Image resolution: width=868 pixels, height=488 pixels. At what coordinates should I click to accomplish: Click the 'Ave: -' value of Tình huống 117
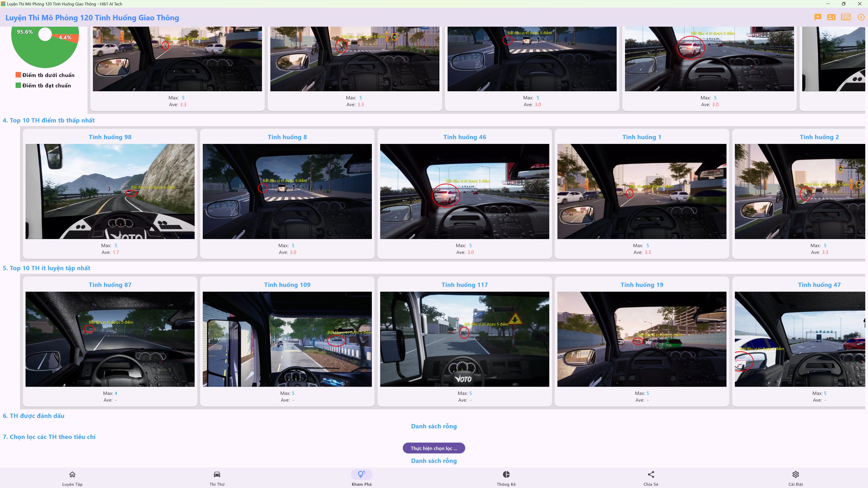(465, 400)
